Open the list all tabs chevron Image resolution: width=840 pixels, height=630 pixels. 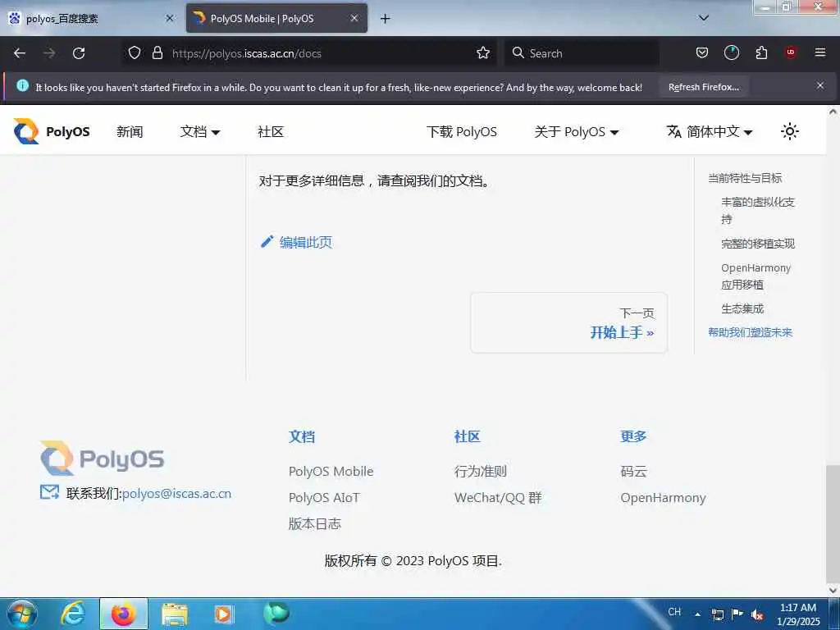pos(704,18)
